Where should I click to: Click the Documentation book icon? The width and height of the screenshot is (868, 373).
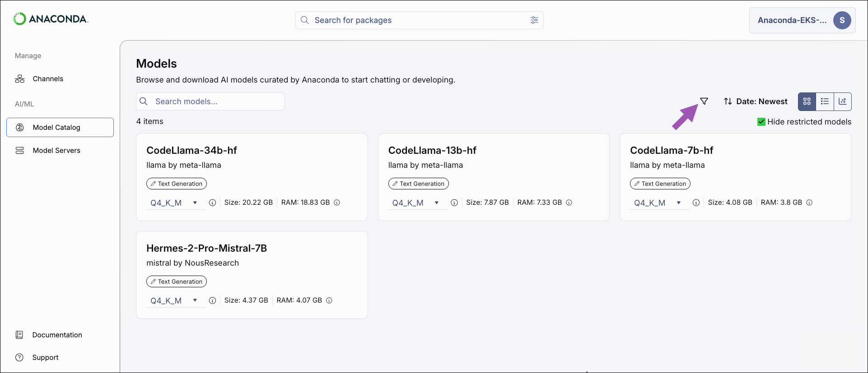click(19, 335)
